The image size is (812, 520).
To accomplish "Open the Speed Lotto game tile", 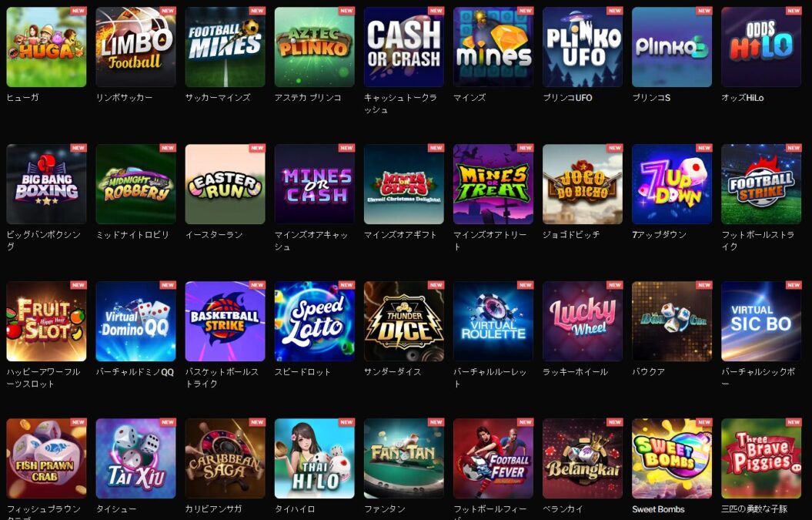I will click(314, 321).
